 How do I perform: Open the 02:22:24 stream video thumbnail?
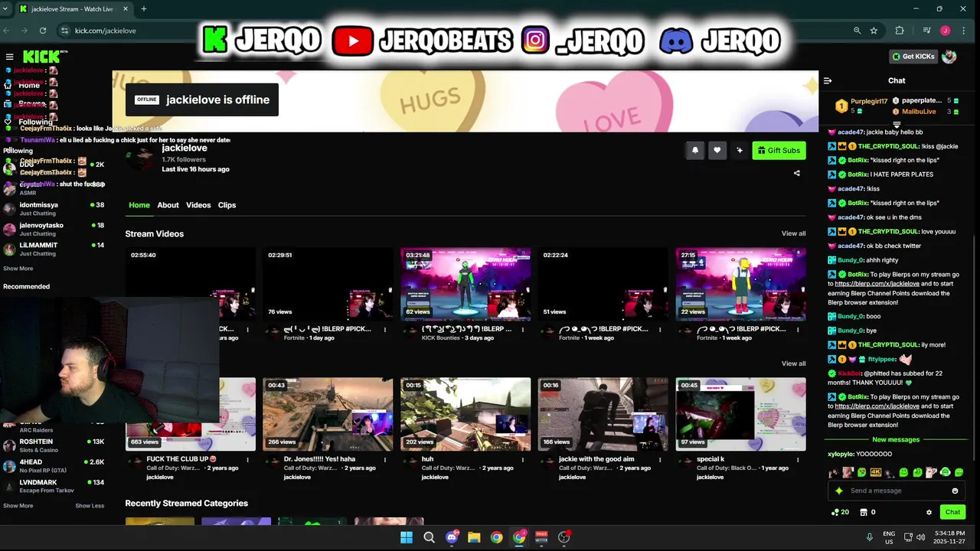coord(603,283)
